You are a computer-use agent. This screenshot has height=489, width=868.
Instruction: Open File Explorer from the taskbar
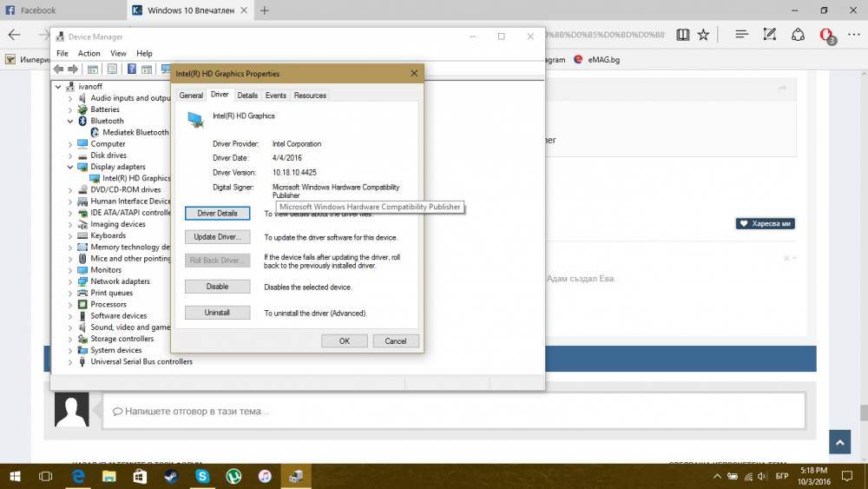(x=109, y=476)
